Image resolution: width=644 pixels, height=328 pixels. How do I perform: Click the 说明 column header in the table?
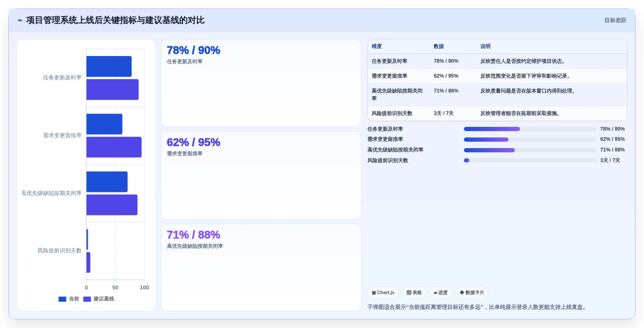tap(486, 47)
